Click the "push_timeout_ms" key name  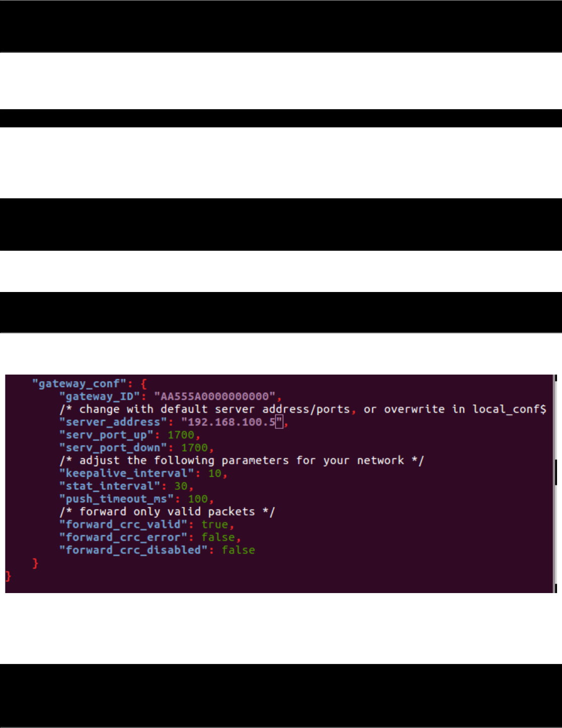(x=117, y=499)
